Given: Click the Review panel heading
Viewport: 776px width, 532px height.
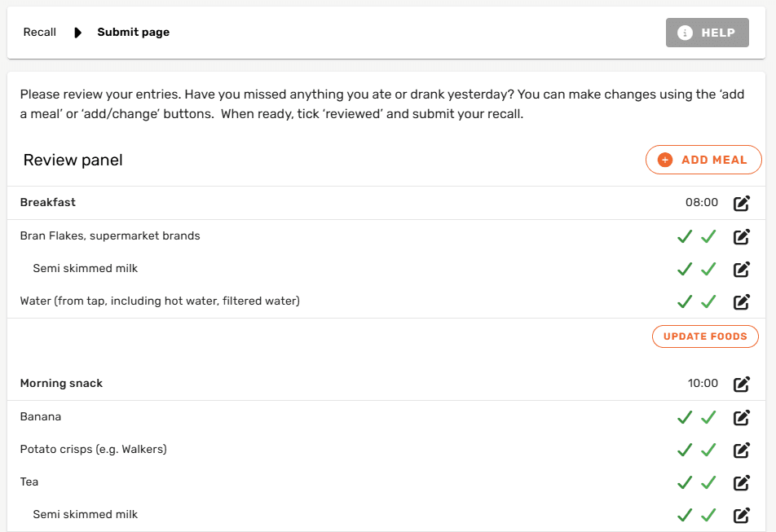Looking at the screenshot, I should (x=73, y=160).
